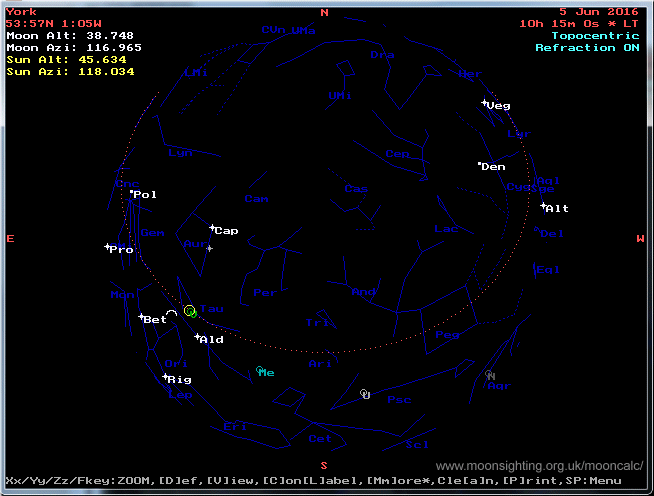The height and width of the screenshot is (496, 654).
Task: Select the Uranus planet marker near Pisces
Action: 365,393
